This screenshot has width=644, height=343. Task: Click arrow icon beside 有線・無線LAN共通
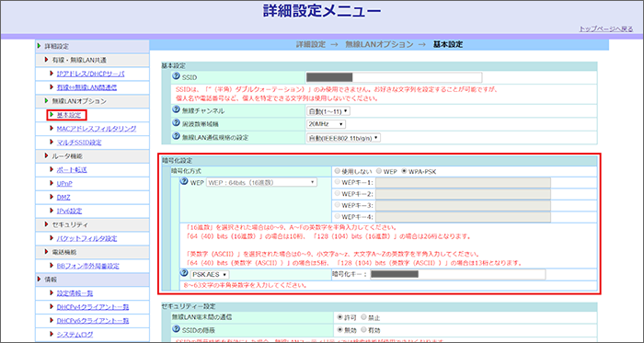coord(46,60)
